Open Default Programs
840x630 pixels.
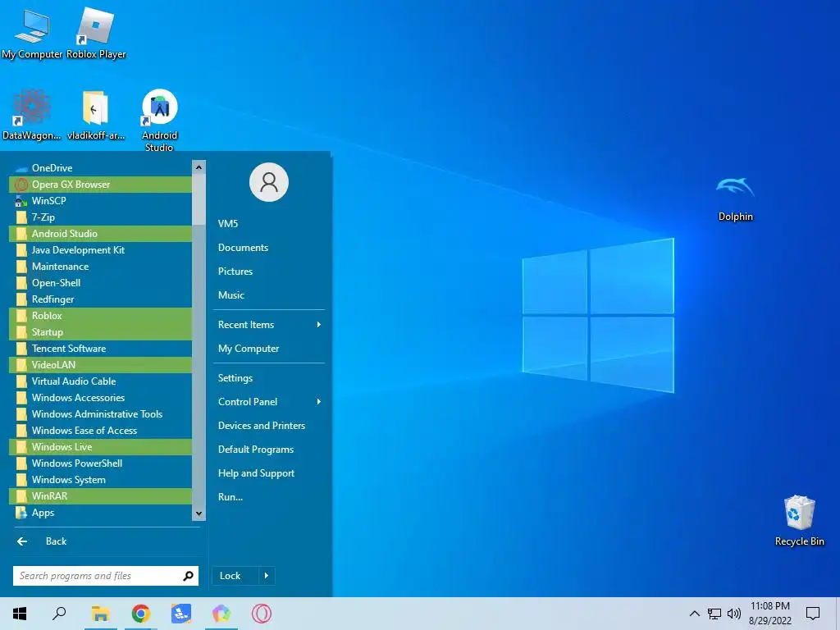point(268,450)
